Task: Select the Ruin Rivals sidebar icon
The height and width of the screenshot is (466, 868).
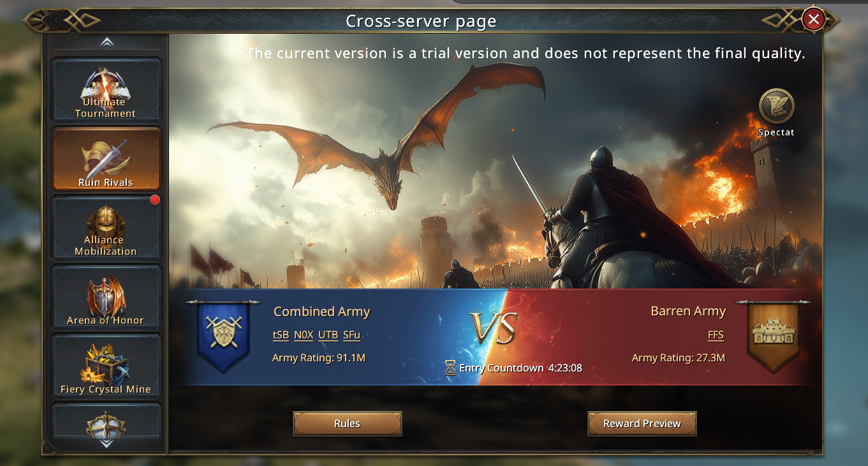Action: coord(106,158)
